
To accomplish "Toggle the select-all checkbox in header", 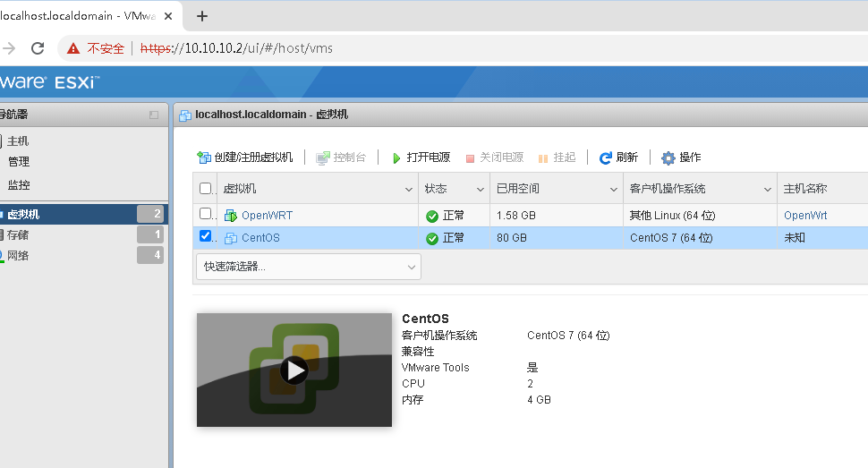I will (206, 188).
